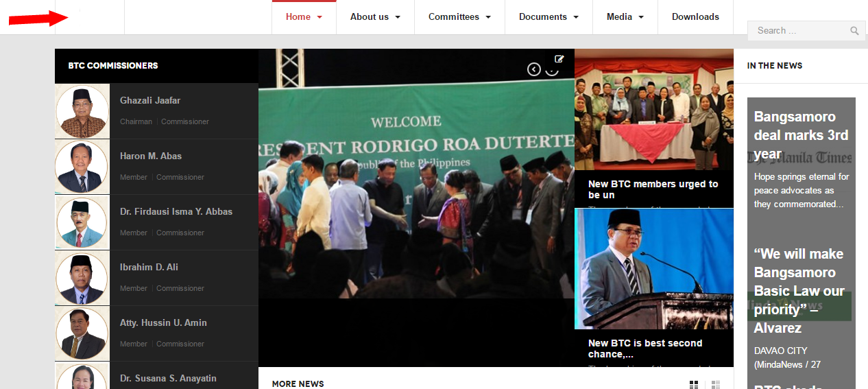The image size is (868, 389).
Task: Click the Chairman label under Ghazali Jaafar
Action: [x=136, y=121]
